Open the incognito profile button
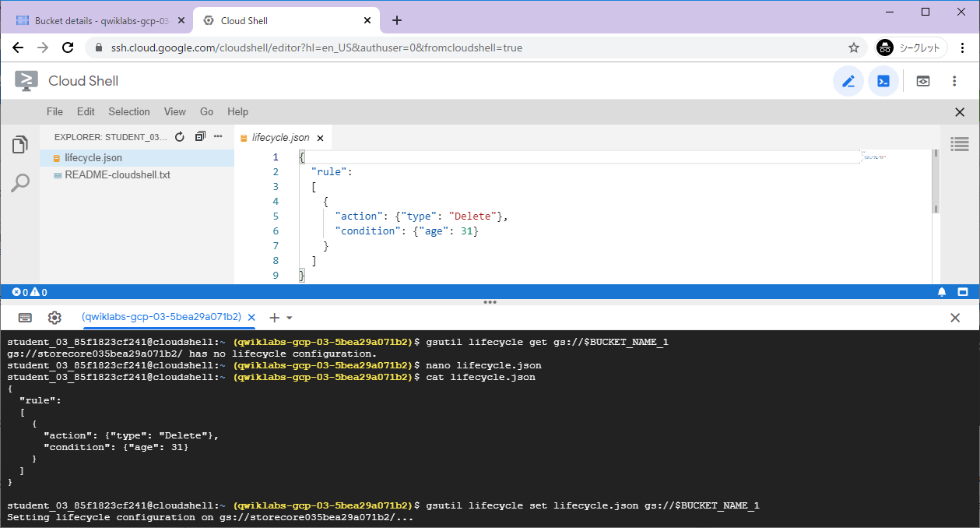This screenshot has height=528, width=980. coord(912,48)
